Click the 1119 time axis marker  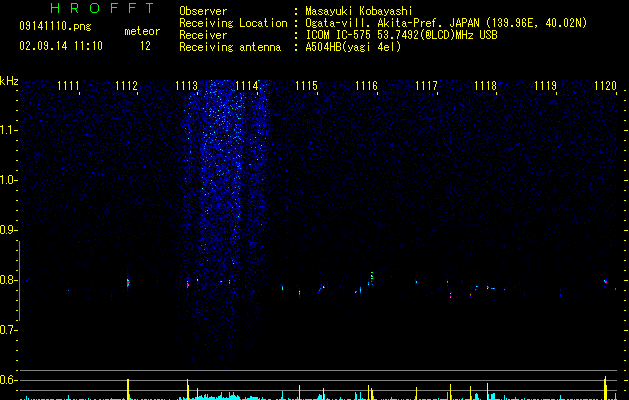[x=546, y=86]
